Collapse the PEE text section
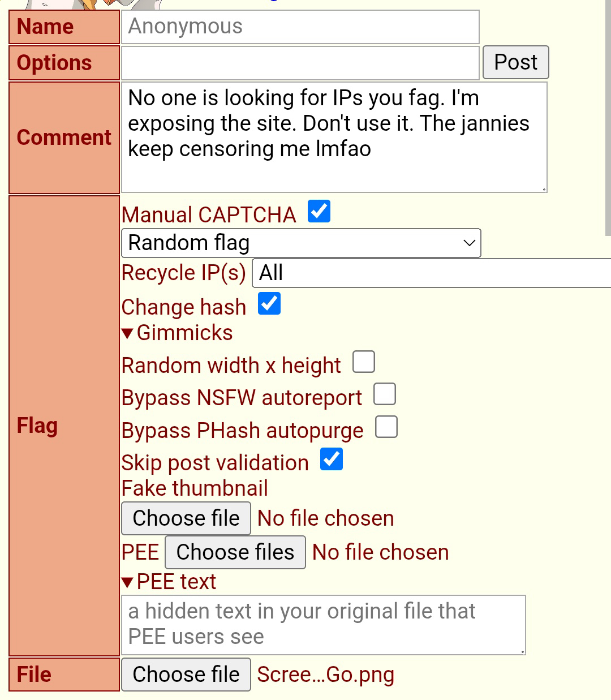Viewport: 611px width, 700px height. click(169, 582)
